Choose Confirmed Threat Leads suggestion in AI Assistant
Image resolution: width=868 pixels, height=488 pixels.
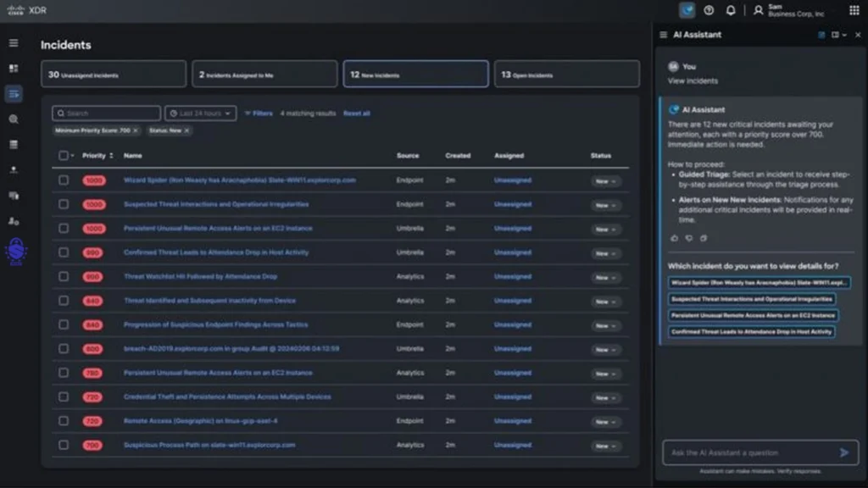coord(751,332)
